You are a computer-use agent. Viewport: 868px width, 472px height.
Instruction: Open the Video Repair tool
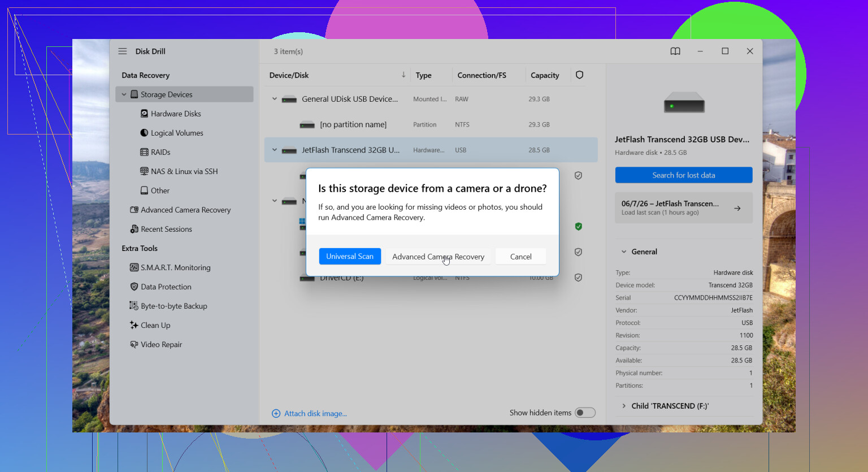(x=161, y=344)
